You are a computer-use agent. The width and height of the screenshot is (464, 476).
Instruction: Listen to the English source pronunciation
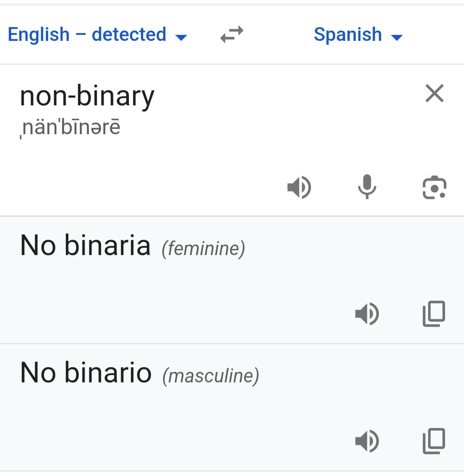299,187
